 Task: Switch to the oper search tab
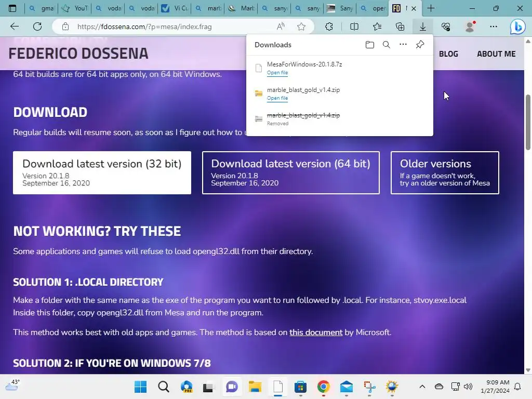[x=373, y=8]
